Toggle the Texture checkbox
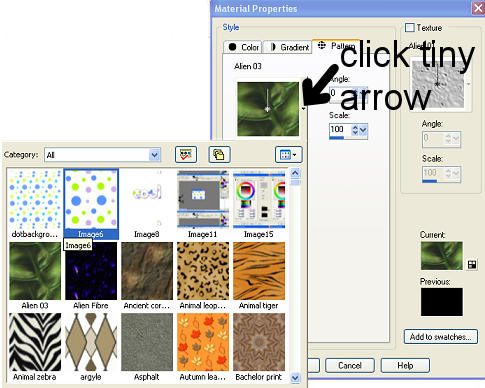Image resolution: width=485 pixels, height=388 pixels. point(410,27)
